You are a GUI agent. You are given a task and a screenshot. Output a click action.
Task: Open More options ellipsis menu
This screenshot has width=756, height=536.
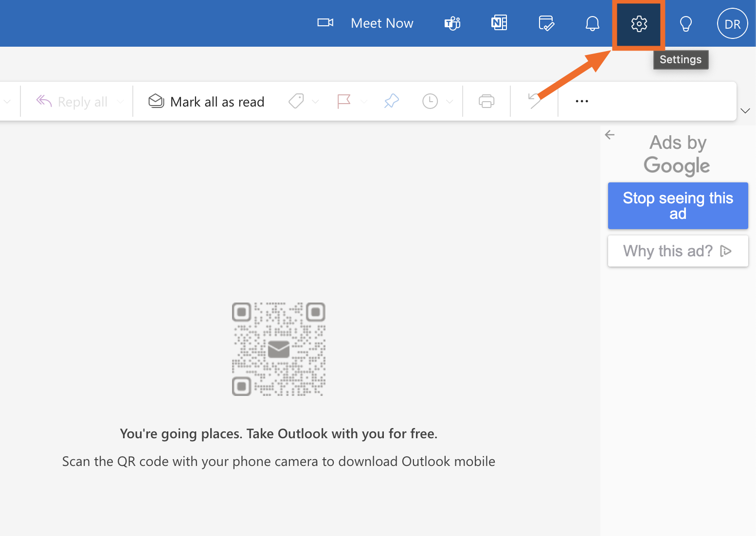(582, 101)
